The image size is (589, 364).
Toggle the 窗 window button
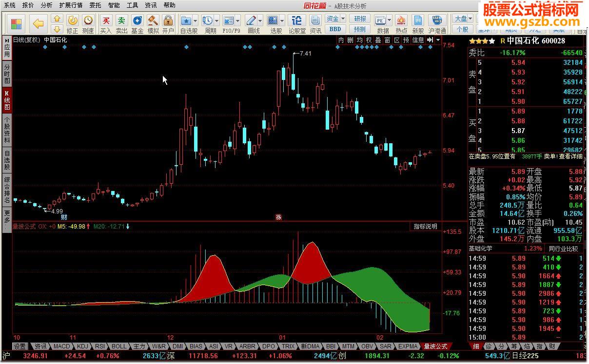(x=387, y=40)
